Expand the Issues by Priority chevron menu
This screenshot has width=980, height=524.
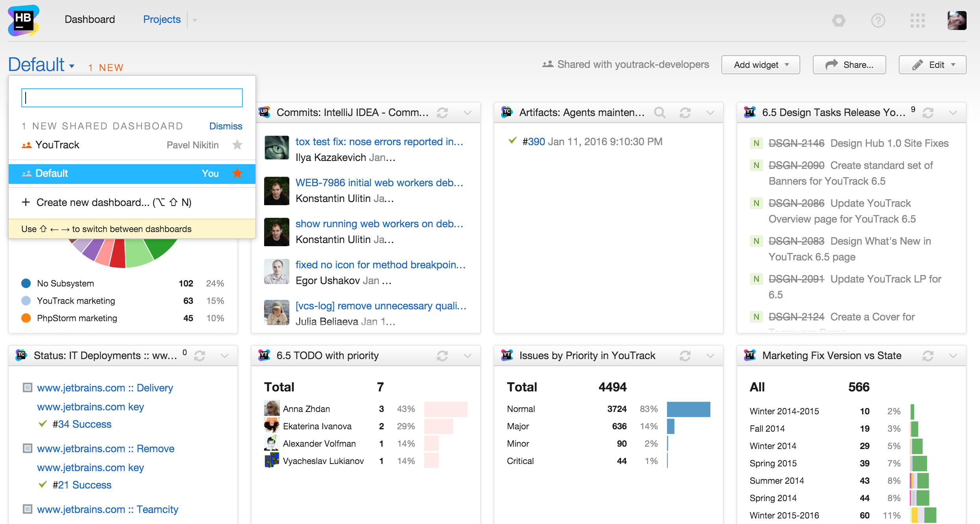click(710, 356)
